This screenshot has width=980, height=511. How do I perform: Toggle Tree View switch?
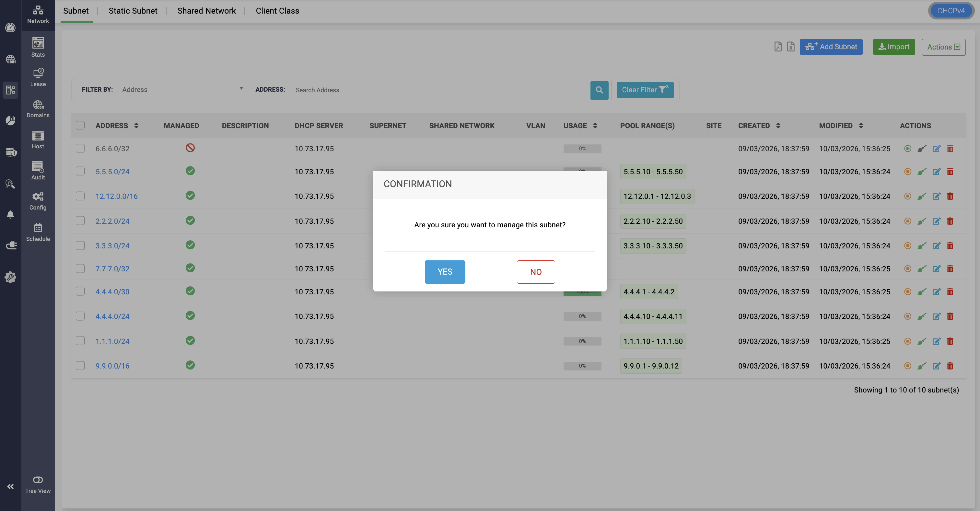click(38, 480)
